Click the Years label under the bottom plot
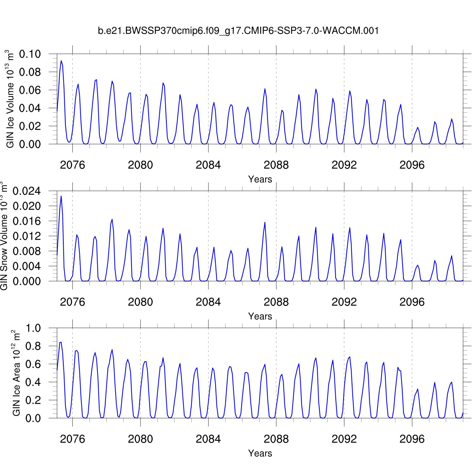The height and width of the screenshot is (476, 476). (260, 453)
